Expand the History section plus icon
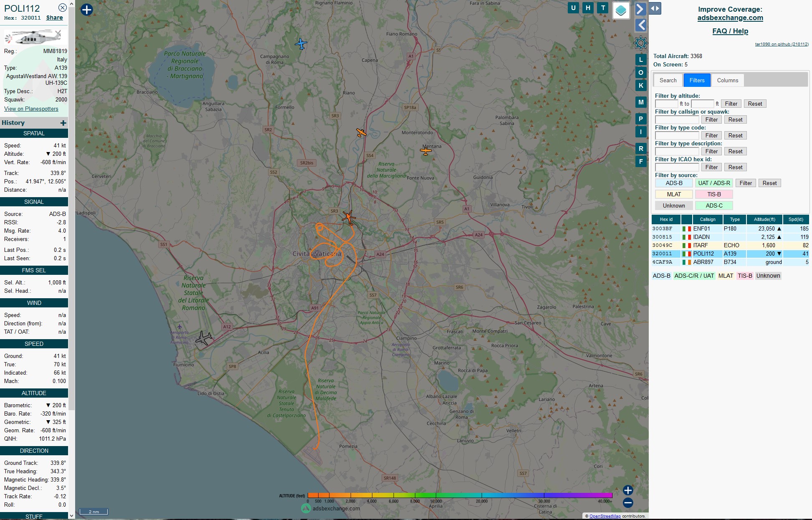The height and width of the screenshot is (520, 812). click(x=63, y=123)
